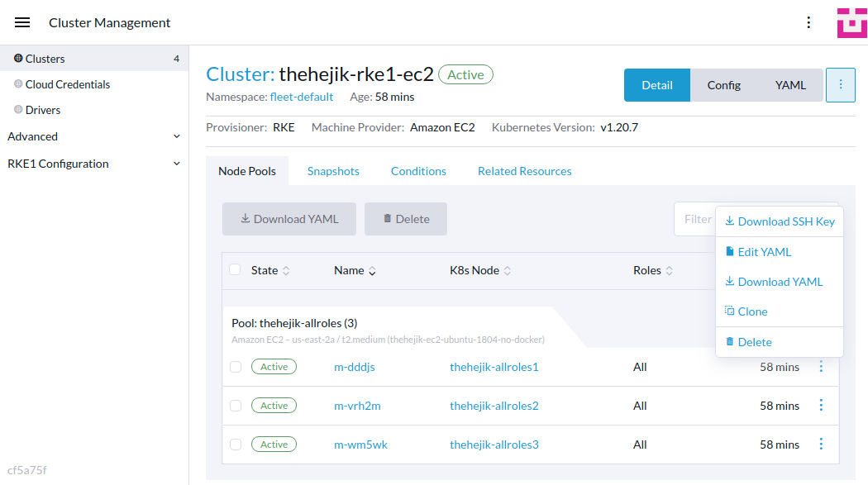Click the Rancher logo icon
The width and height of the screenshot is (868, 485).
(852, 22)
